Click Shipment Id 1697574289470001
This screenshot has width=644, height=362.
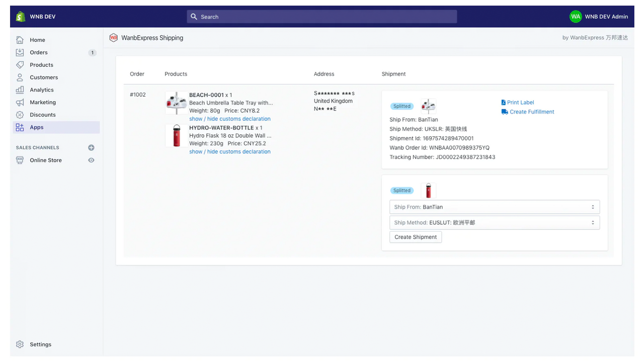click(448, 138)
